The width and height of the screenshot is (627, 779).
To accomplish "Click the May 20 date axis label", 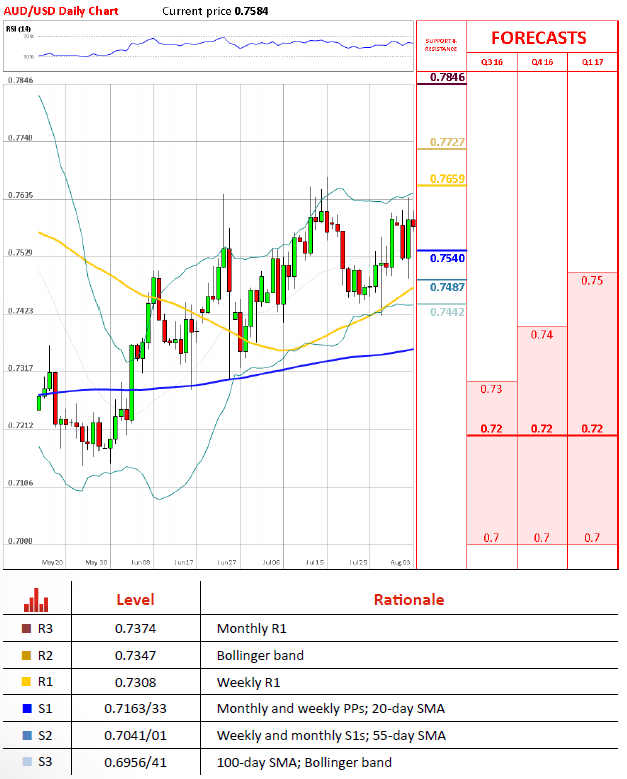I will pos(52,562).
